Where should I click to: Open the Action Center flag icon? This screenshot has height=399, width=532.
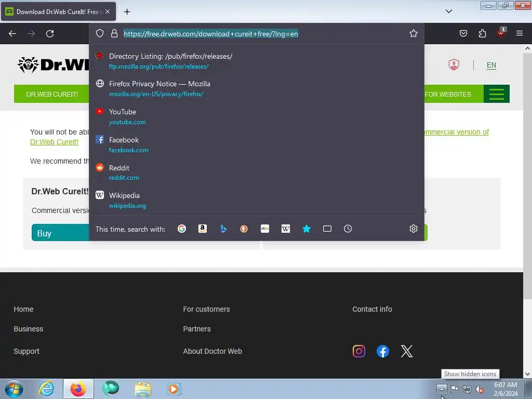[x=454, y=389]
